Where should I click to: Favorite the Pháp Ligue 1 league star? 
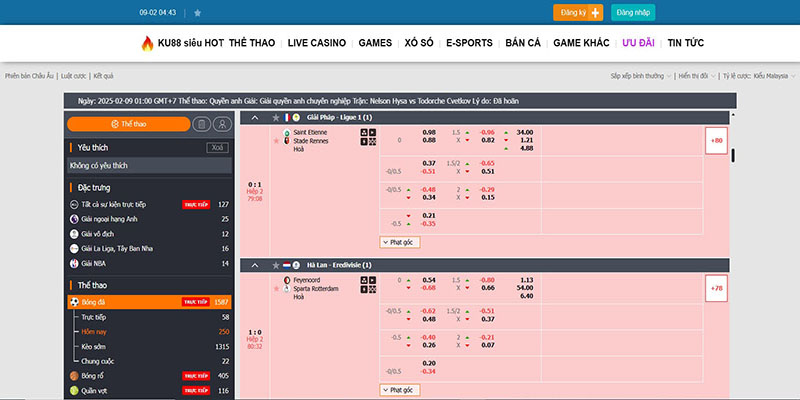click(x=275, y=118)
